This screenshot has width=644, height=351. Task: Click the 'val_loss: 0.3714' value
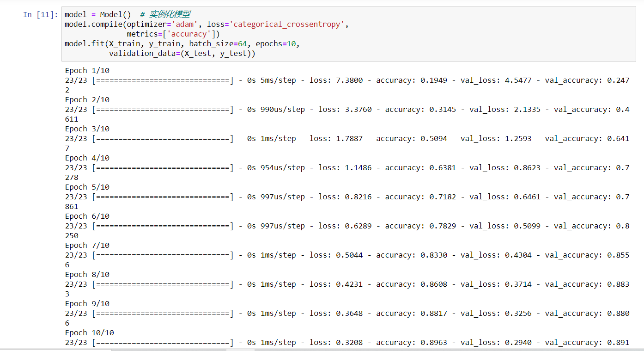click(x=496, y=284)
